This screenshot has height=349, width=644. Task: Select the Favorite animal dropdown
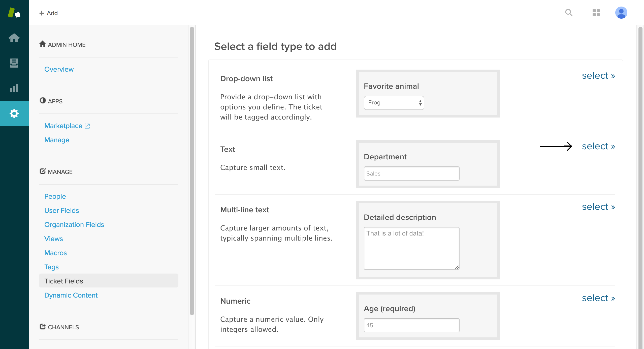coord(393,102)
